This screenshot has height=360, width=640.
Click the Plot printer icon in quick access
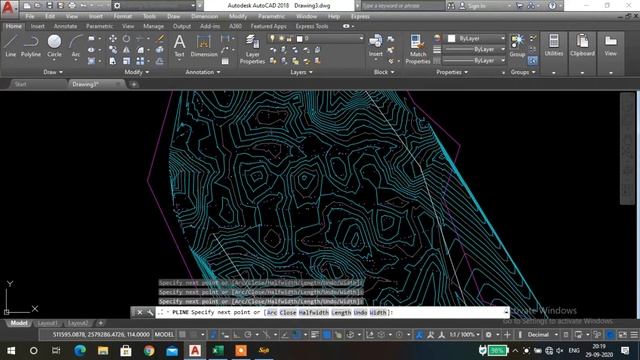[x=72, y=6]
